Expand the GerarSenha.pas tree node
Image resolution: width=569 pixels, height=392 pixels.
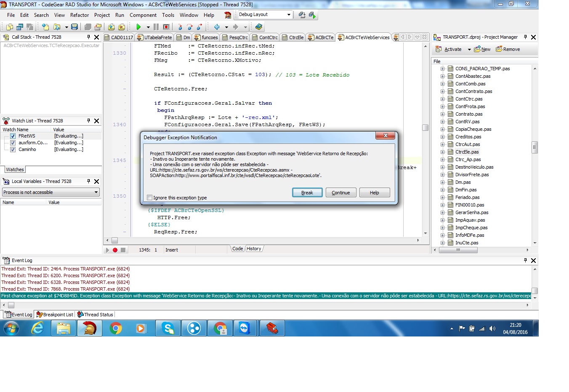(x=442, y=212)
